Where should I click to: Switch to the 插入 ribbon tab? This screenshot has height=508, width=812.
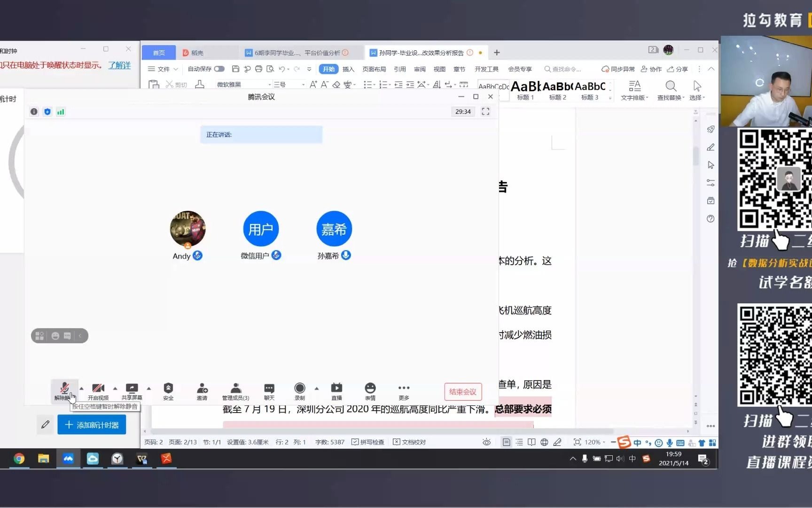[x=348, y=69]
